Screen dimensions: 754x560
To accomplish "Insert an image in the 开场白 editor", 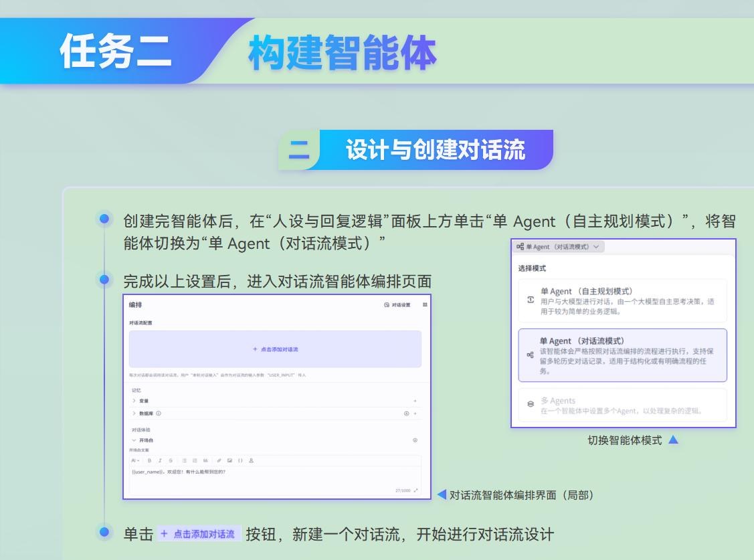I will tap(230, 460).
